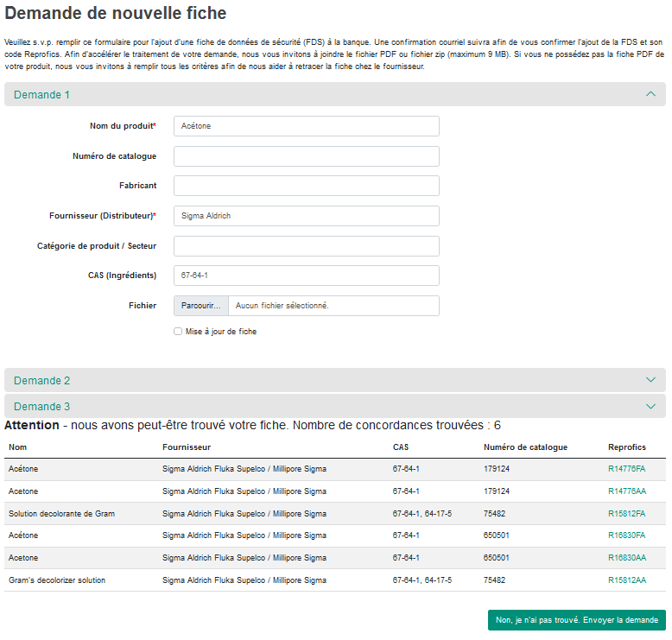Collapse the Demande 1 section chevron

point(650,94)
